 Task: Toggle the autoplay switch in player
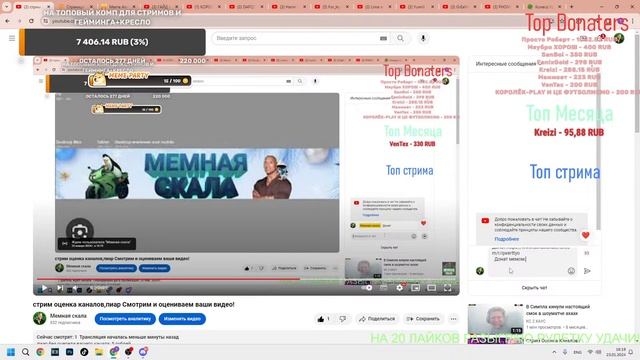(x=367, y=288)
